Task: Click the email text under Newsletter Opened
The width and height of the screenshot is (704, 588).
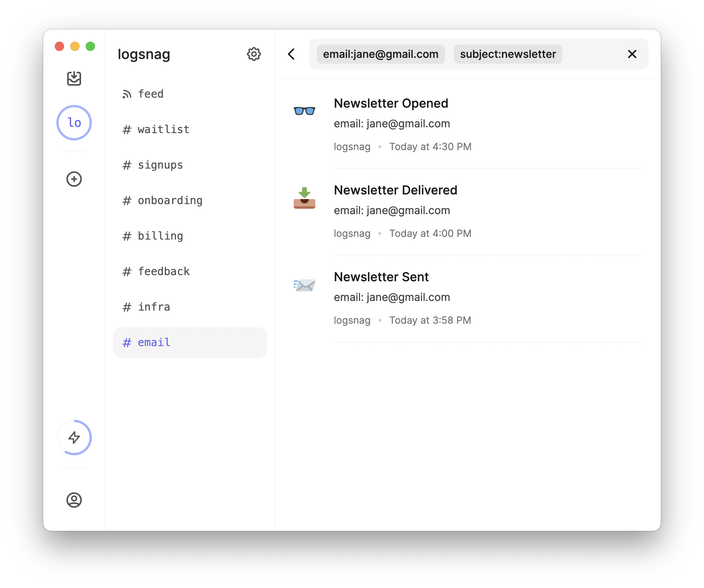Action: click(392, 123)
